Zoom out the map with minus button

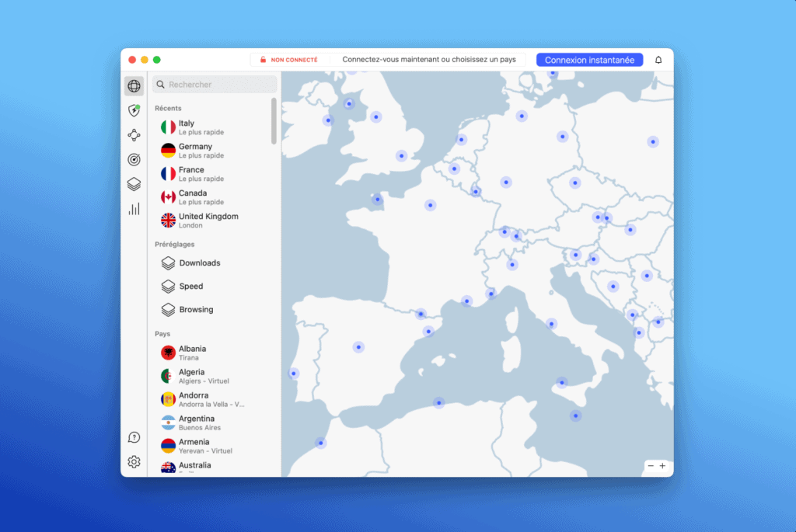click(x=651, y=466)
